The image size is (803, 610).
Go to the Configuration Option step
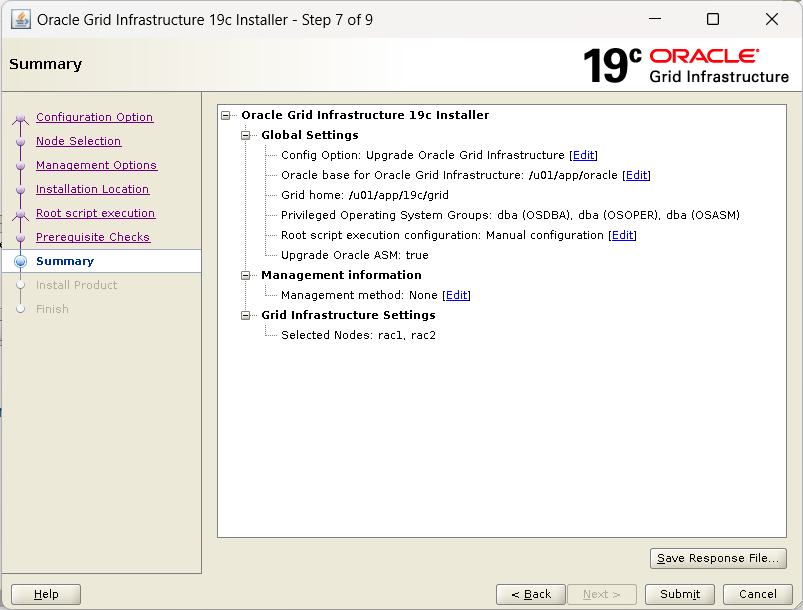pyautogui.click(x=94, y=117)
